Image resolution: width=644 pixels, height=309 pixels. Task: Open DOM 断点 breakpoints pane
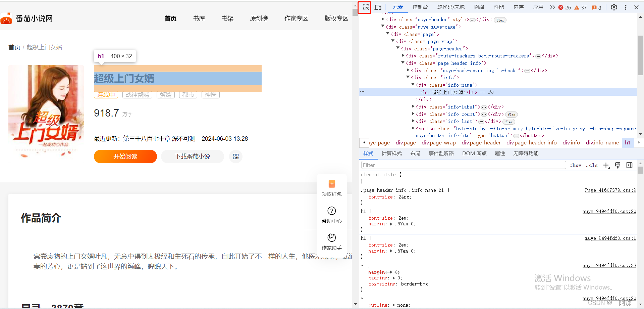tap(474, 153)
